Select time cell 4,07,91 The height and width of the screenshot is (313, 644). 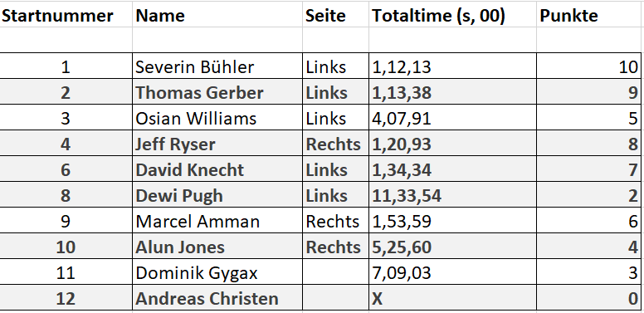tap(452, 117)
